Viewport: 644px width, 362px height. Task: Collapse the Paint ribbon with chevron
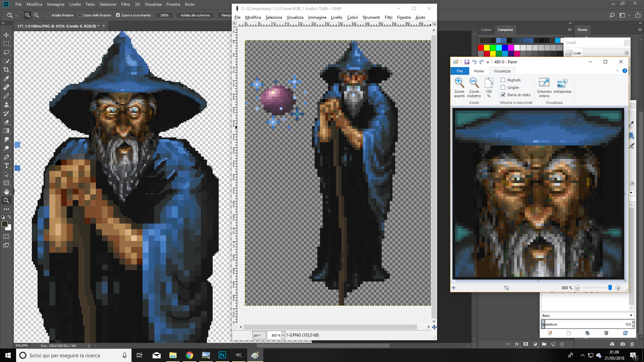(617, 71)
